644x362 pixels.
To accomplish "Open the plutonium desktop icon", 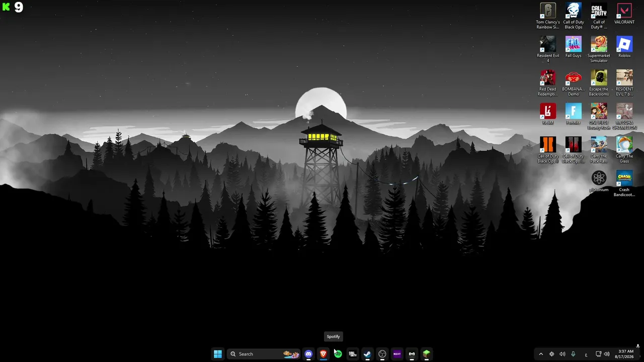I will click(x=599, y=182).
